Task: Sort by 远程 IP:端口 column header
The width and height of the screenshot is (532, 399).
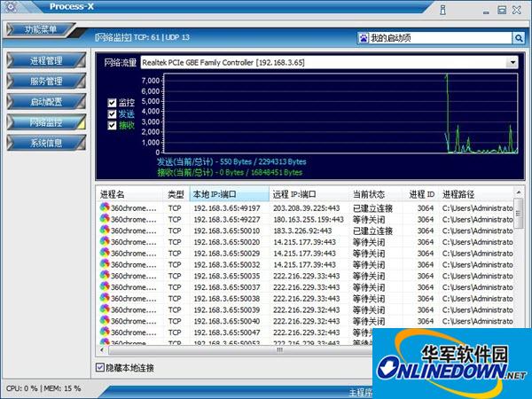Action: (309, 194)
